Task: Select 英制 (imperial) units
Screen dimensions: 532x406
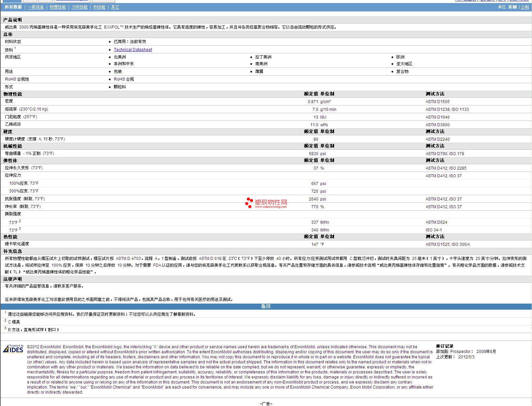Action: [512, 7]
